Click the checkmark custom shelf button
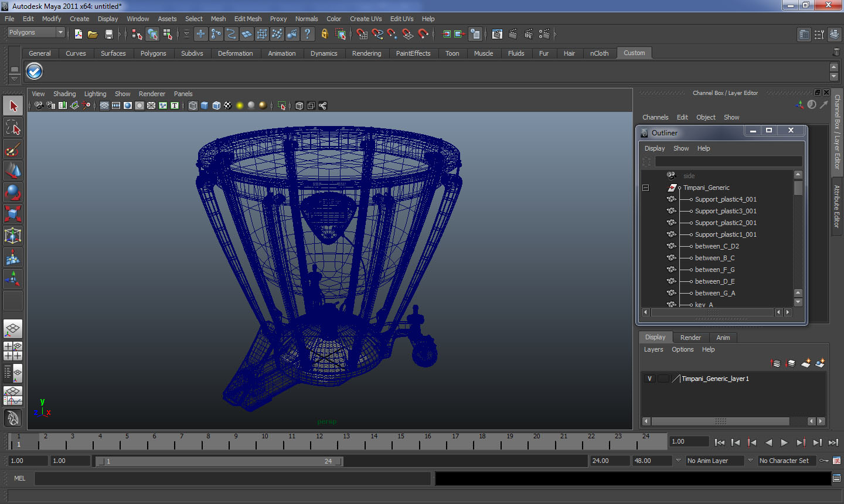Image resolution: width=844 pixels, height=504 pixels. [x=35, y=71]
